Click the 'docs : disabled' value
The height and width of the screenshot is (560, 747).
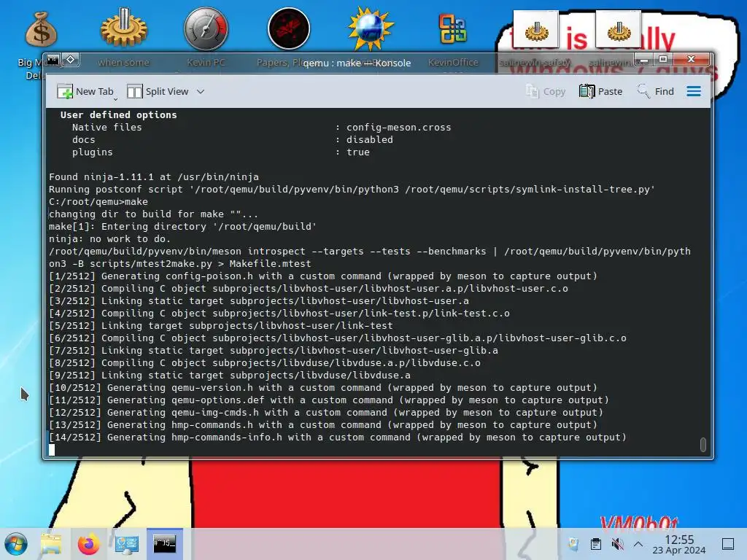[x=370, y=139]
